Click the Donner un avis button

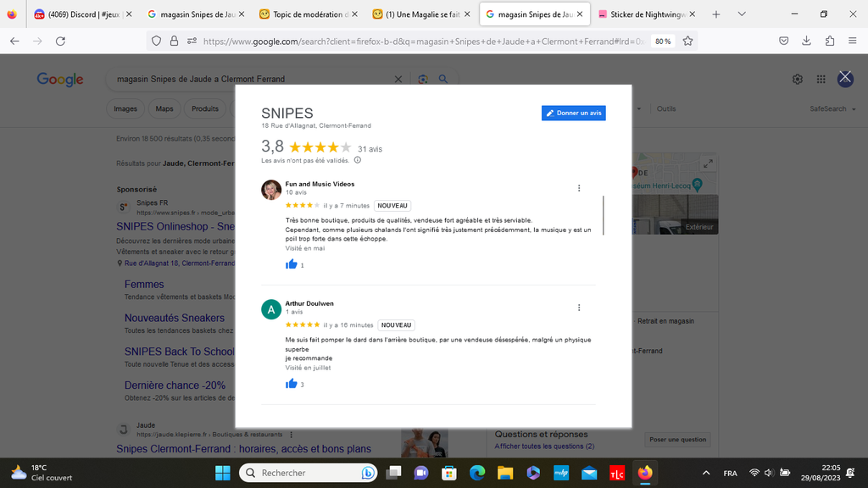tap(574, 113)
